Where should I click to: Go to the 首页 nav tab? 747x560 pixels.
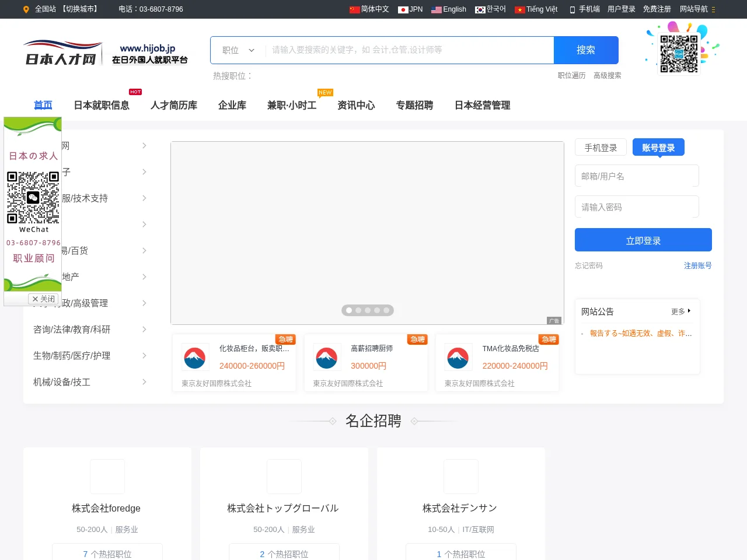pyautogui.click(x=43, y=106)
